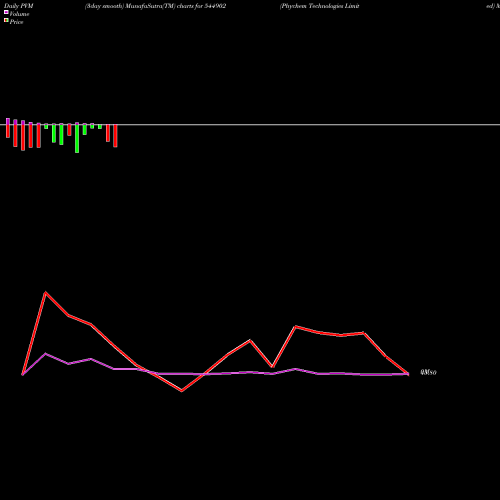The width and height of the screenshot is (500, 500).
Task: Click the first peak of the magenta volume line
Action: click(46, 354)
